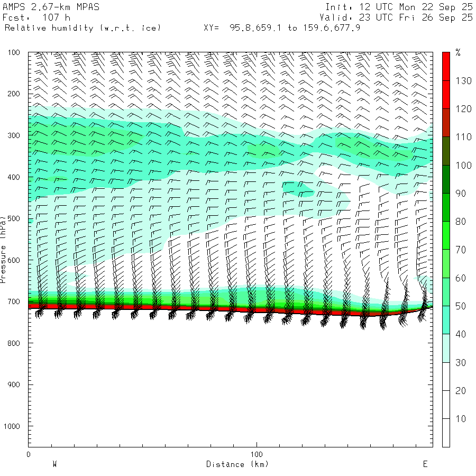Click the 400 hPa pressure axis label
The height and width of the screenshot is (476, 476).
[14, 177]
